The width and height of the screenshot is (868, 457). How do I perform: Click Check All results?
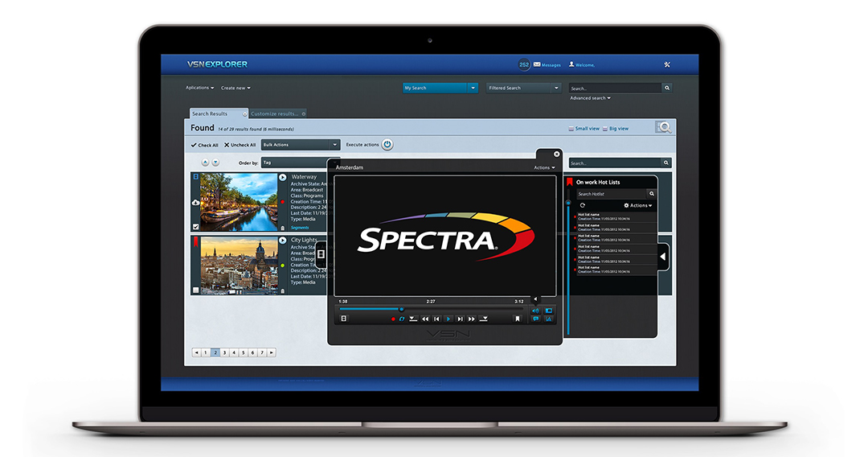pyautogui.click(x=204, y=145)
